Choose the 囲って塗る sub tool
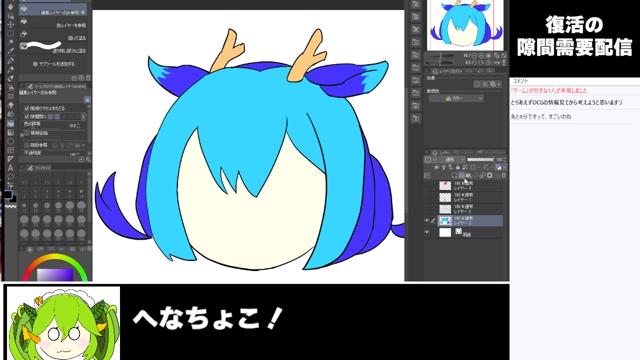 53,38
